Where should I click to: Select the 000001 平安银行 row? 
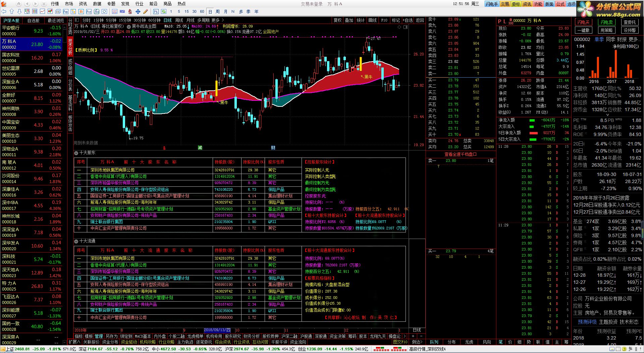point(32,31)
